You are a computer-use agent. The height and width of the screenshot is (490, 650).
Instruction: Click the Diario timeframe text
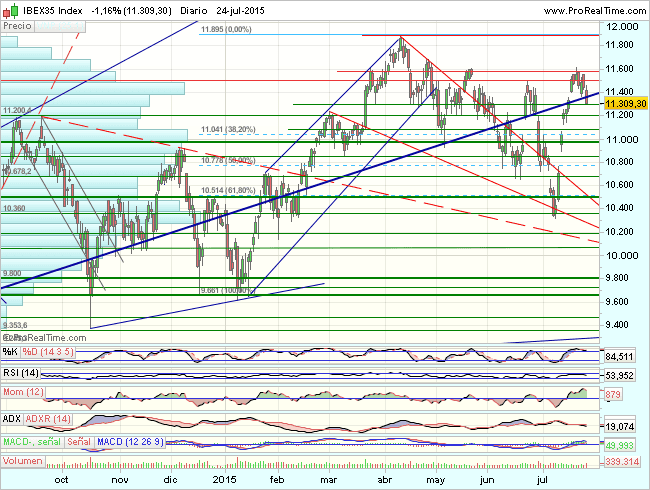coord(194,11)
